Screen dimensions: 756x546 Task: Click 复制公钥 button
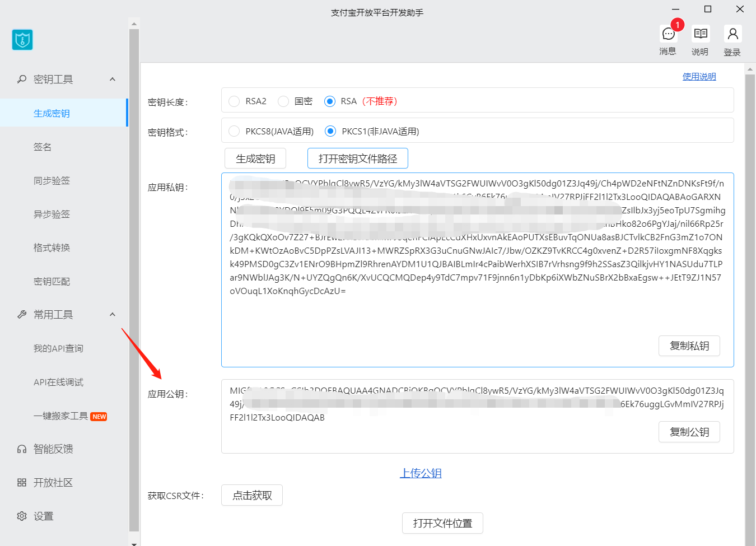tap(689, 432)
